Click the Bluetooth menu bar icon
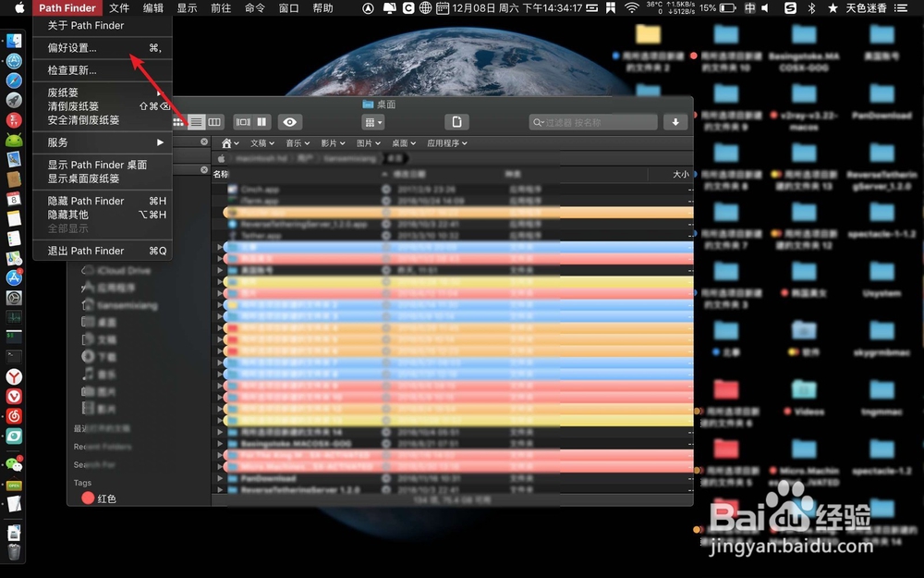 click(x=811, y=7)
